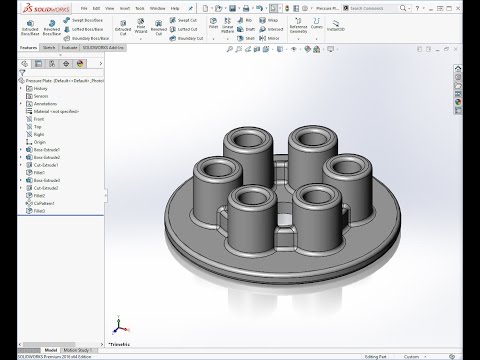Click the rebuild traffic light icon
Viewport: 480px width, 360px height.
coord(287,8)
